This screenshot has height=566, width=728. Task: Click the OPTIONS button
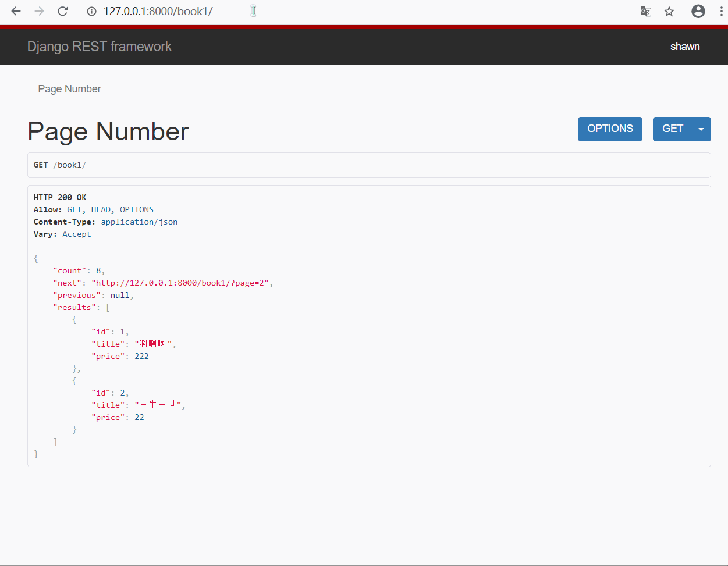click(609, 129)
